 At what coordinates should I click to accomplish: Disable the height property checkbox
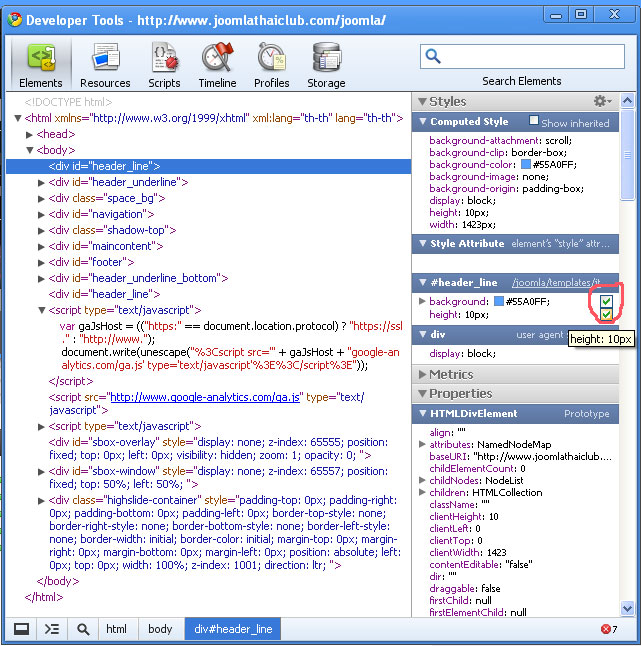(x=606, y=315)
